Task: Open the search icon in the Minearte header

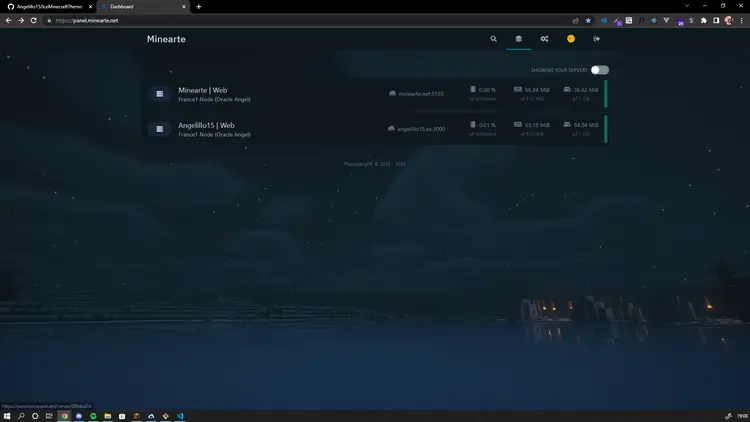Action: click(493, 39)
